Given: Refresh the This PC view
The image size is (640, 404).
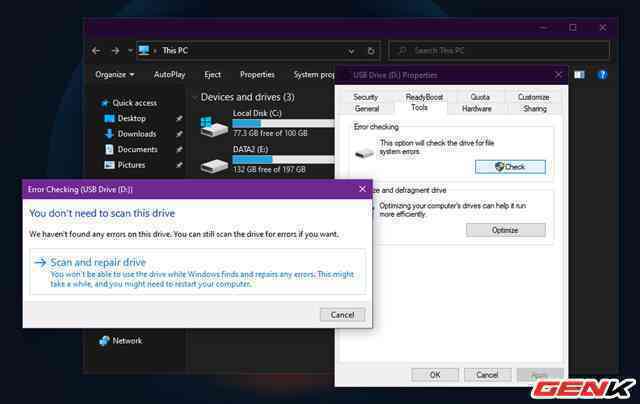Looking at the screenshot, I should [371, 51].
